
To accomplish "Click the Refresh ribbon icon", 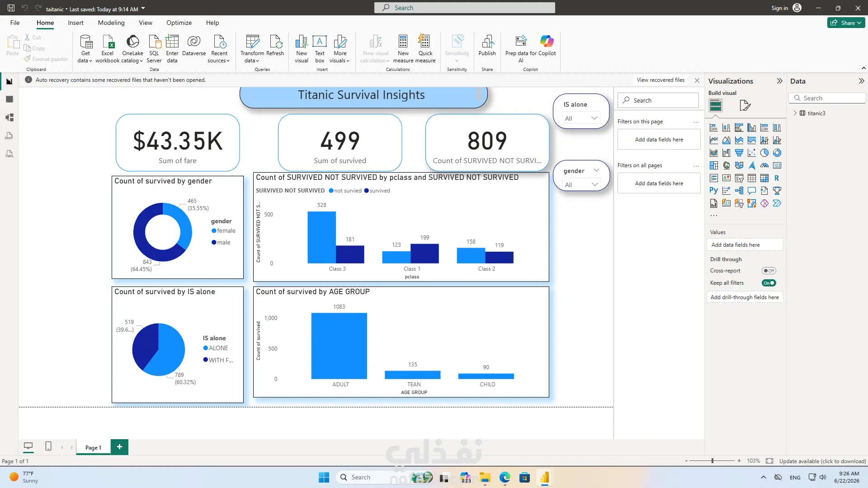I will [x=275, y=45].
